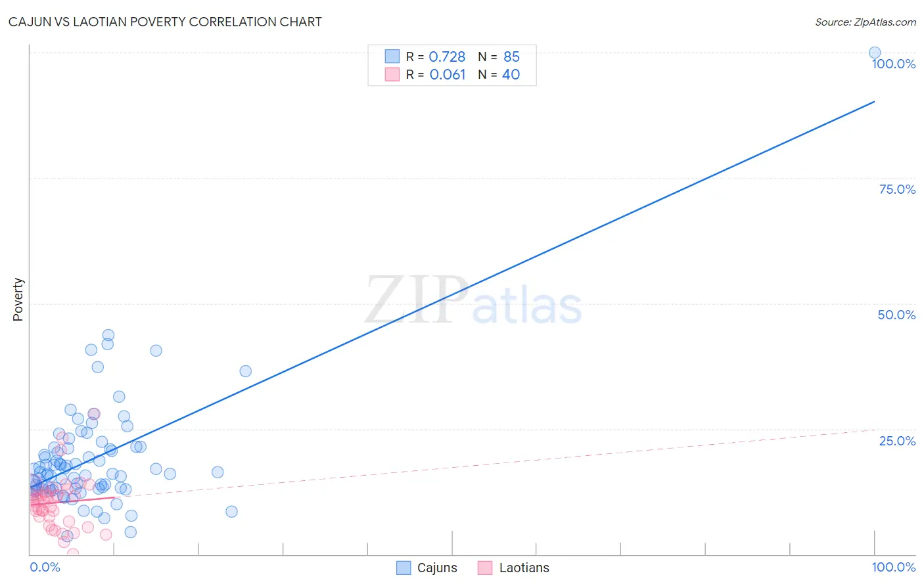Open the Source: ZipAtlas.com link
Screen dimensions: 924x586
tap(865, 22)
